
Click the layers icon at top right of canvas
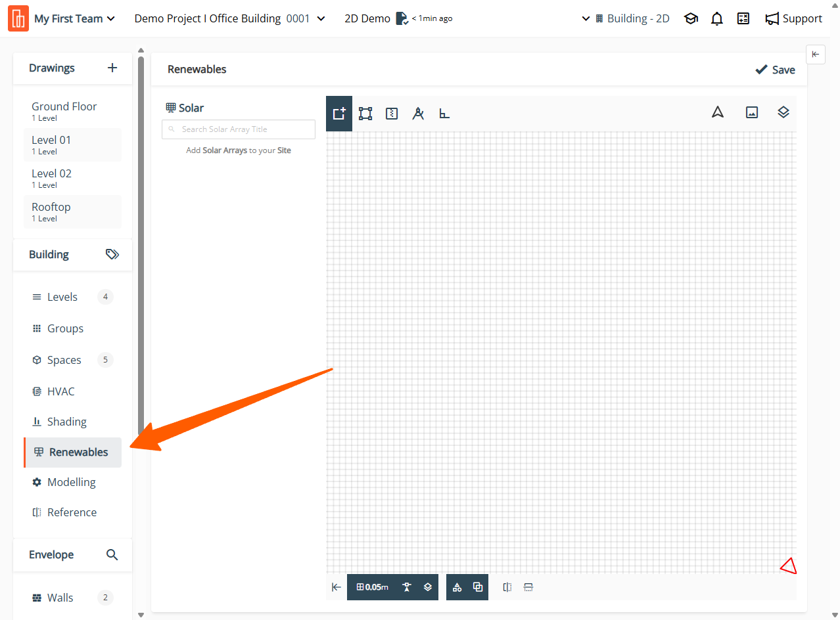point(783,112)
